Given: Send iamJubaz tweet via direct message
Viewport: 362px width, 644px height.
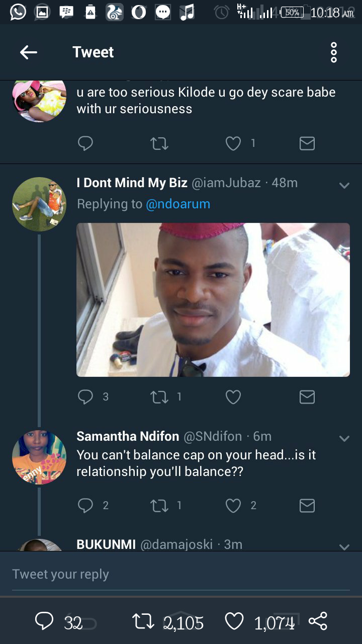Looking at the screenshot, I should (307, 397).
